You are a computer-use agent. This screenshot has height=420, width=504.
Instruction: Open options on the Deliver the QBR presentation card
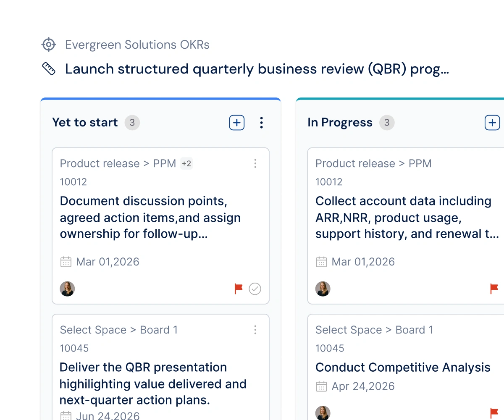(255, 330)
